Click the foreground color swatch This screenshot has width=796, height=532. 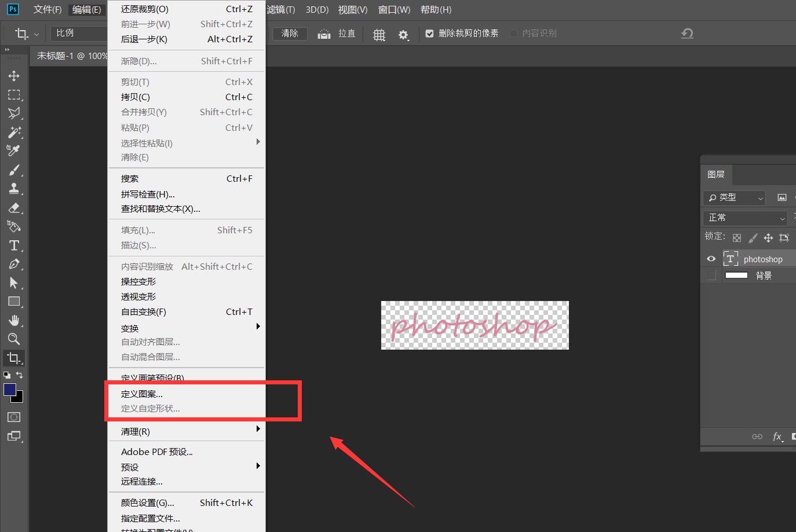pyautogui.click(x=10, y=390)
